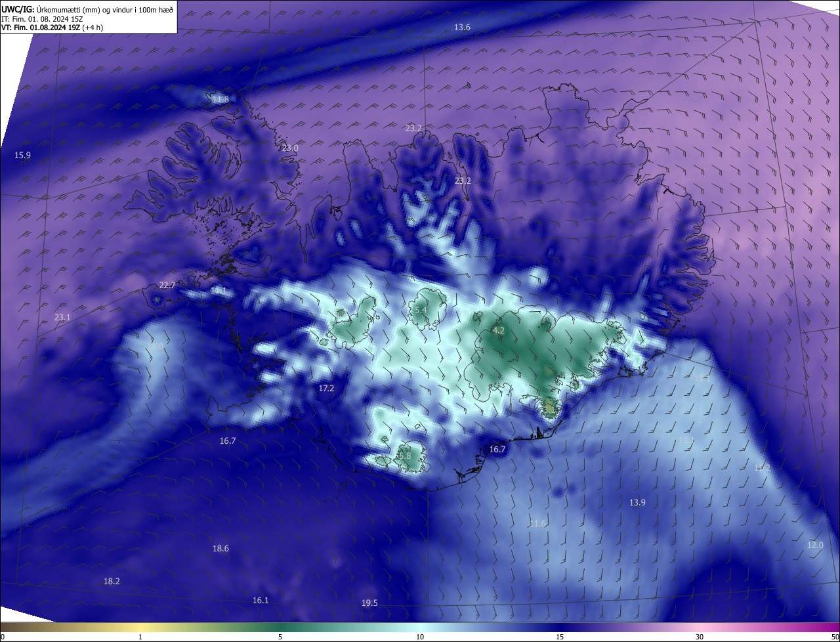This screenshot has width=840, height=642.
Task: Click the 15.9 value label
Action: pyautogui.click(x=22, y=156)
